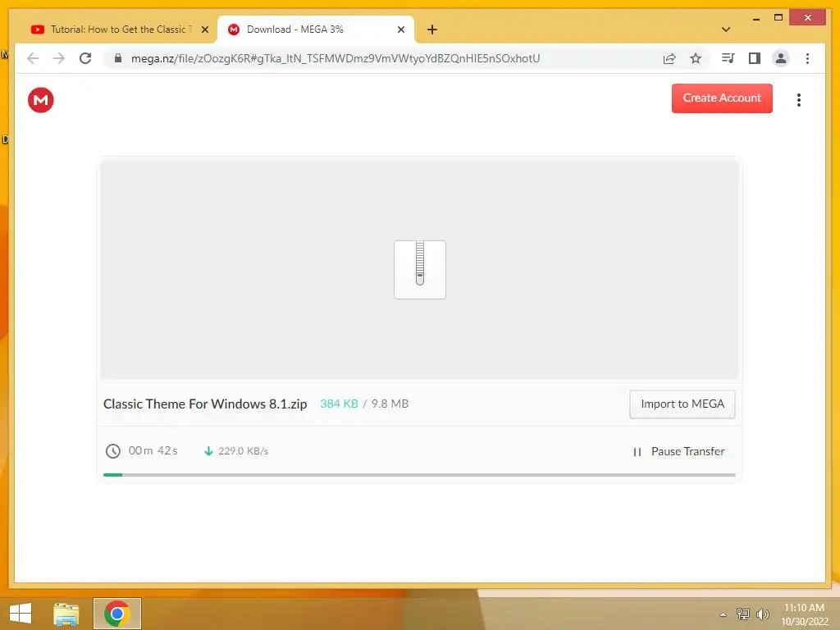This screenshot has width=840, height=630.
Task: Close the Download - MEGA tab
Action: point(400,30)
